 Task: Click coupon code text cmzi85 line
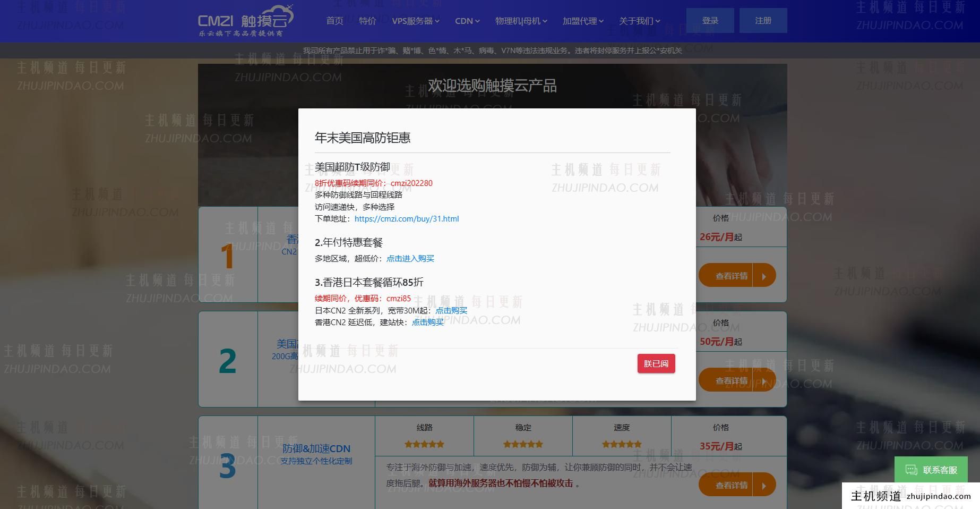pyautogui.click(x=363, y=298)
